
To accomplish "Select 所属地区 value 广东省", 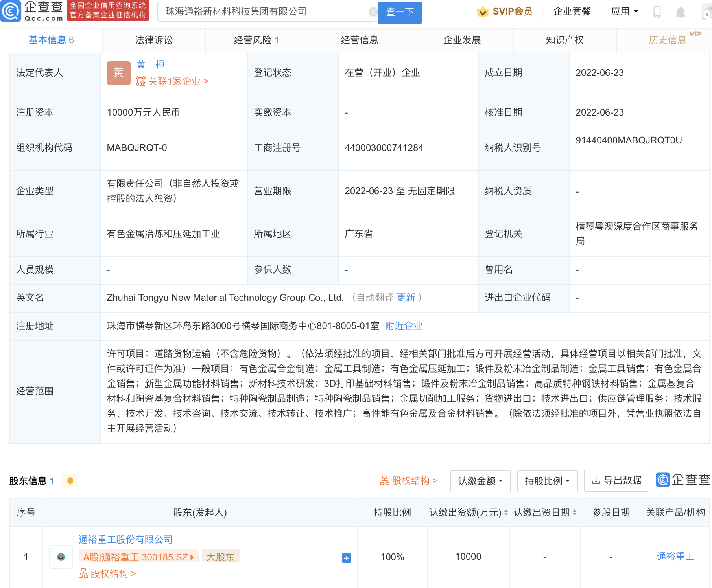I will (x=359, y=234).
